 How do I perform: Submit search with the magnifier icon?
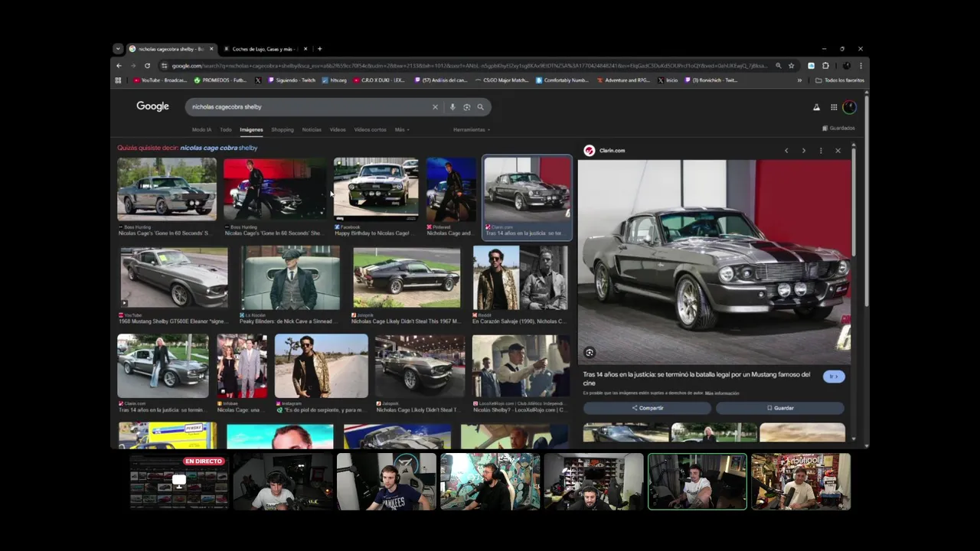[x=481, y=107]
